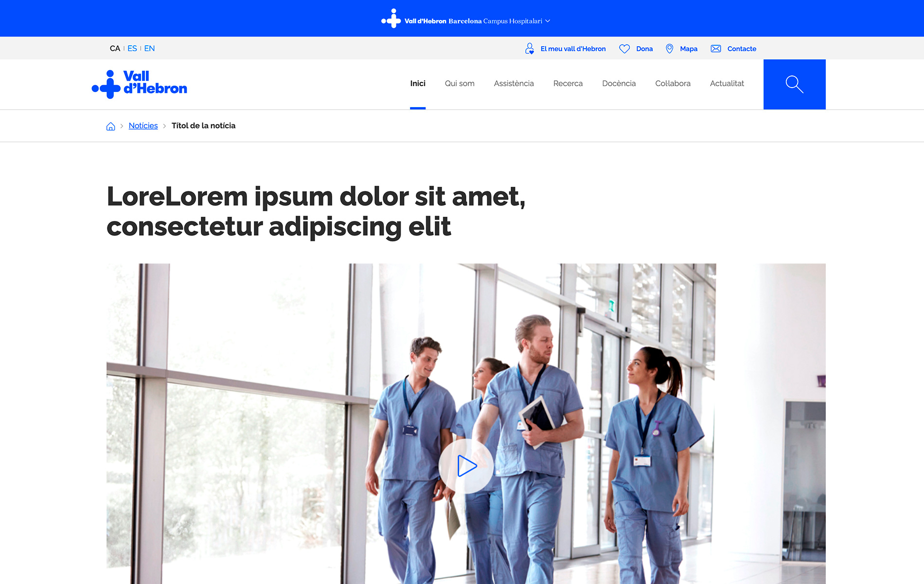Click the Vall d'Hebron main logo
The image size is (924, 584).
click(140, 84)
